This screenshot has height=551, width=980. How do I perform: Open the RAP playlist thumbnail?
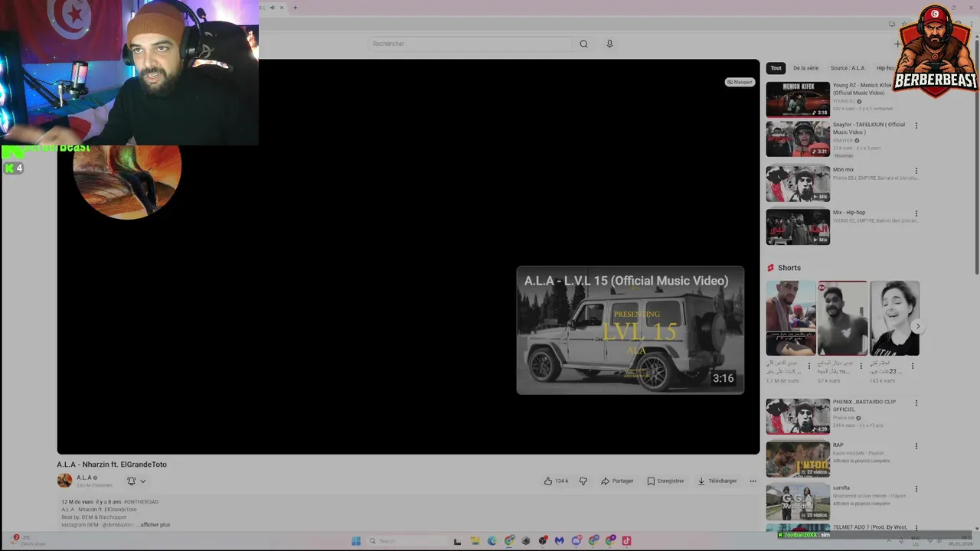[x=798, y=459]
